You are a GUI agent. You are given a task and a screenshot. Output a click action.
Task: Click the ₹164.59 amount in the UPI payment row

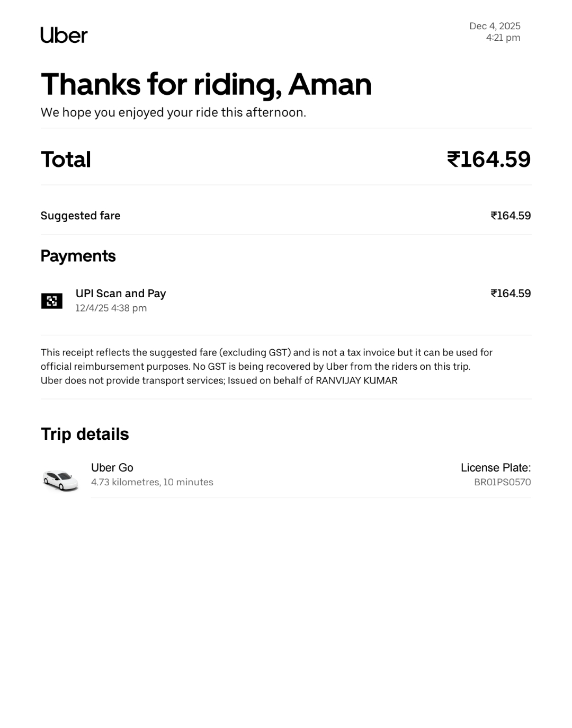(510, 294)
